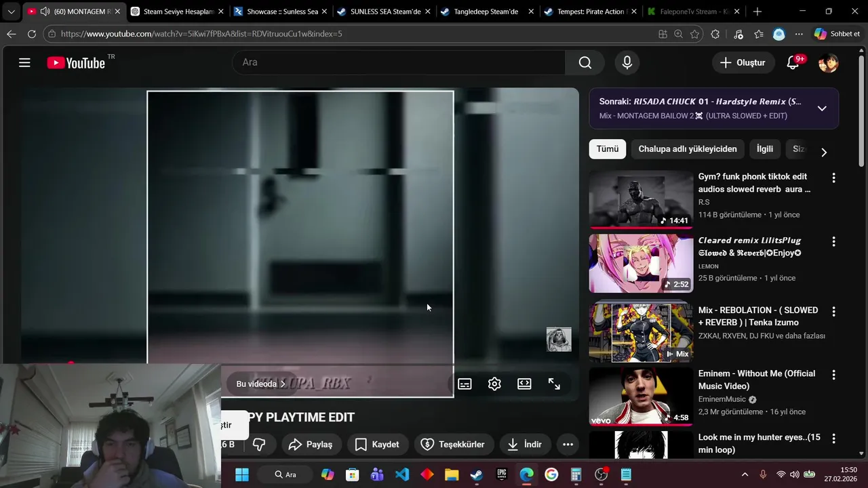The image size is (868, 488).
Task: Open the Cleared remix LilitsPlug thumbnail
Action: point(642,263)
